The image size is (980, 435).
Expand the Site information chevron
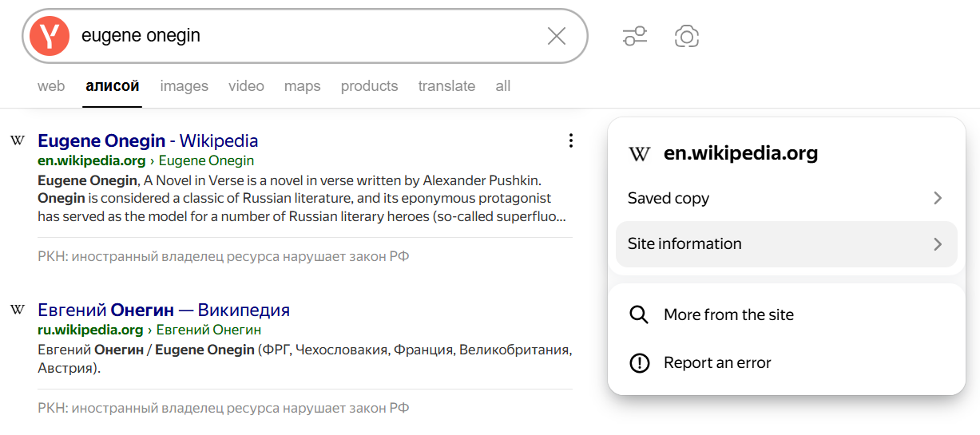938,244
